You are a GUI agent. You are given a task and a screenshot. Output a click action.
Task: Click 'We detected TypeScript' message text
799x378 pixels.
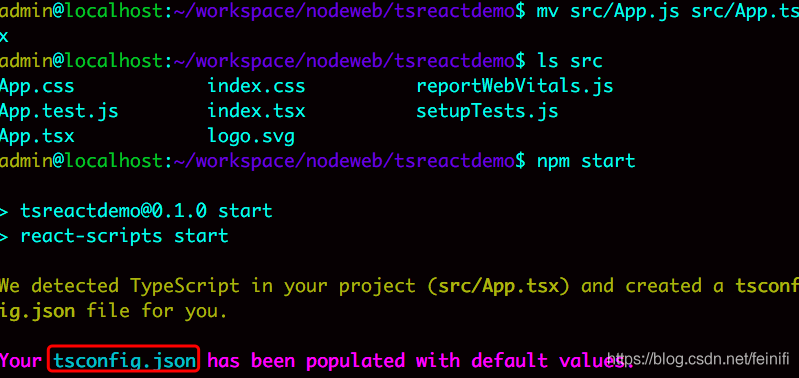click(x=119, y=286)
